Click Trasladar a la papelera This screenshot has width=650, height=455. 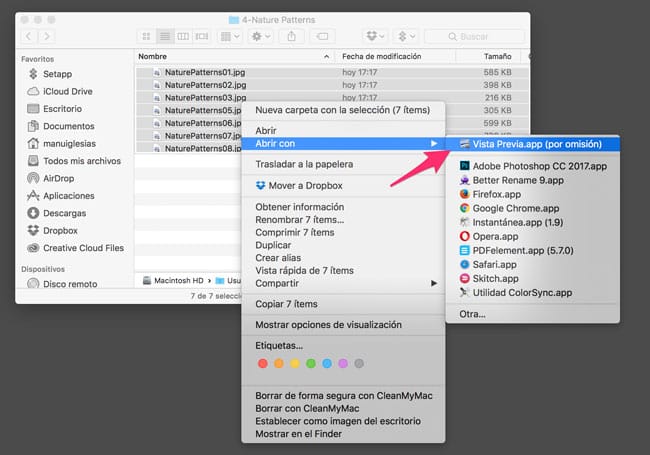304,164
